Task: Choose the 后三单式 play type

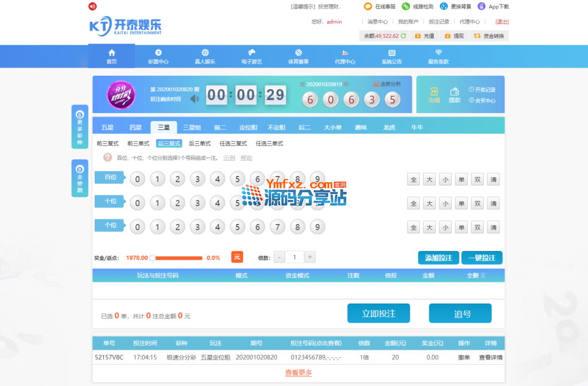Action: pyautogui.click(x=199, y=144)
